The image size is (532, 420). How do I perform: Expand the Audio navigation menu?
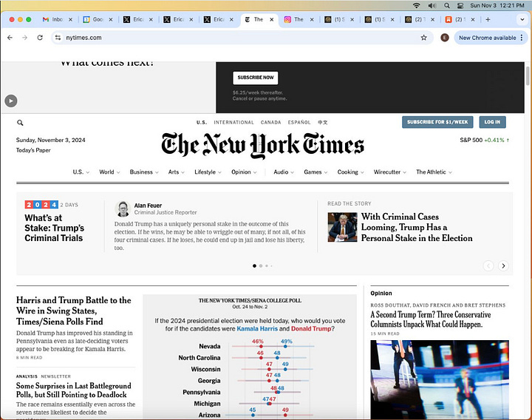coord(284,172)
